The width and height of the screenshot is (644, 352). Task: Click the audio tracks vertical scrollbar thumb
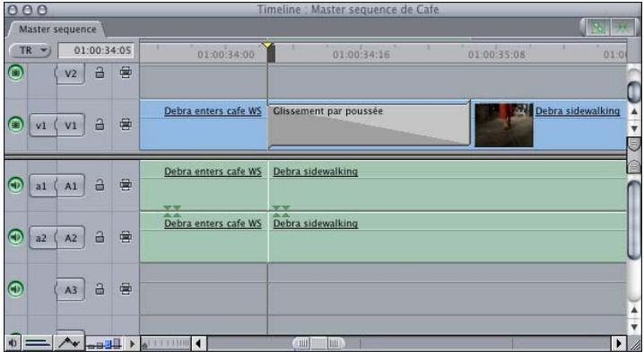click(634, 220)
